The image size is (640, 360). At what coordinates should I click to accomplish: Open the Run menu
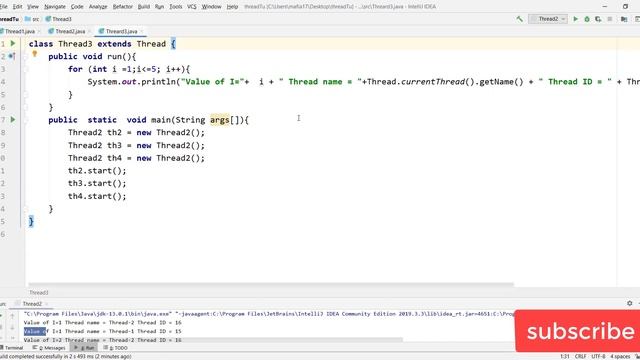(159, 7)
